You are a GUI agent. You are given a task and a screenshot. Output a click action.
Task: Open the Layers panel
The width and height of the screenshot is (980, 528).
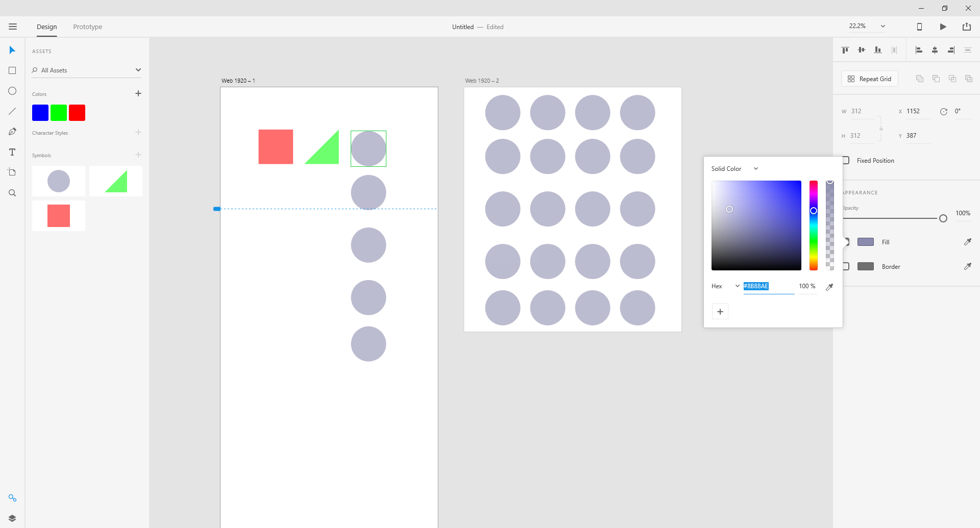[12, 517]
